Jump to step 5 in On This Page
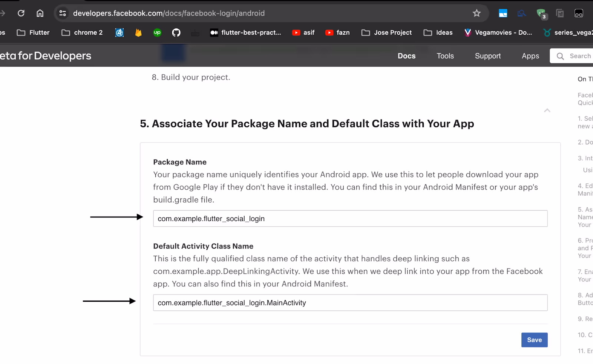 tap(585, 217)
